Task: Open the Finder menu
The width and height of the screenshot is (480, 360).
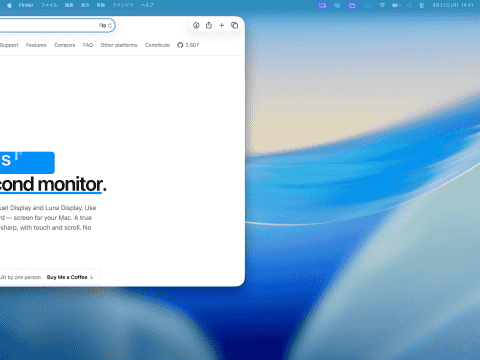Action: pyautogui.click(x=26, y=5)
